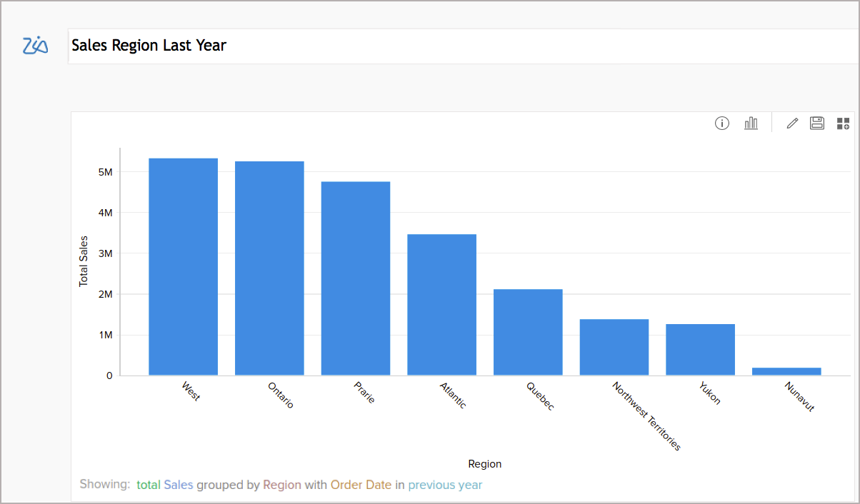The height and width of the screenshot is (504, 860).
Task: Select the West sales bar
Action: [x=183, y=264]
